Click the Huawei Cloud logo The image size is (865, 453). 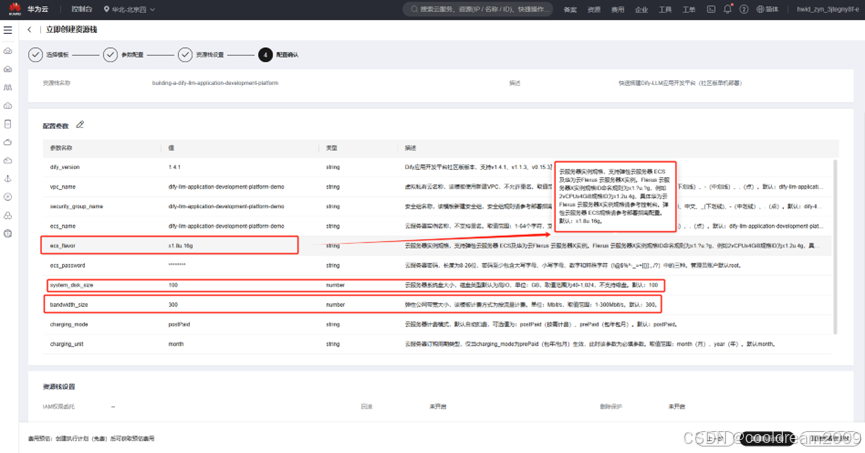click(15, 9)
